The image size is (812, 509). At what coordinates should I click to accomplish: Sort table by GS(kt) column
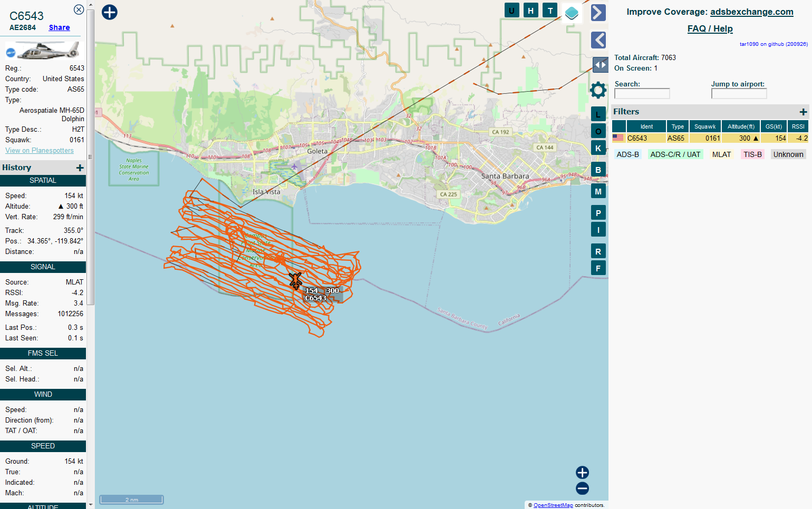point(774,126)
